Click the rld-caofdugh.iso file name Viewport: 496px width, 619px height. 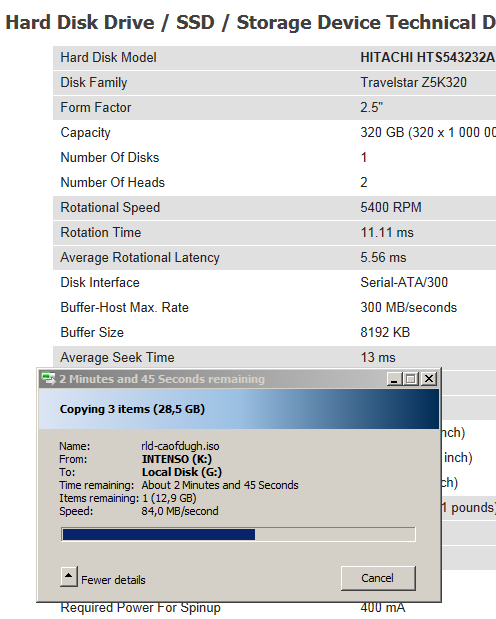point(180,446)
